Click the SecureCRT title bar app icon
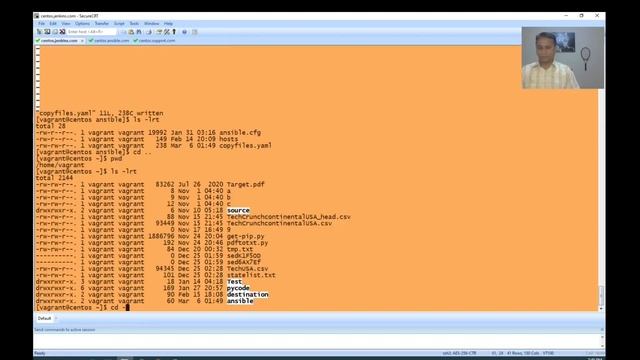 point(37,16)
